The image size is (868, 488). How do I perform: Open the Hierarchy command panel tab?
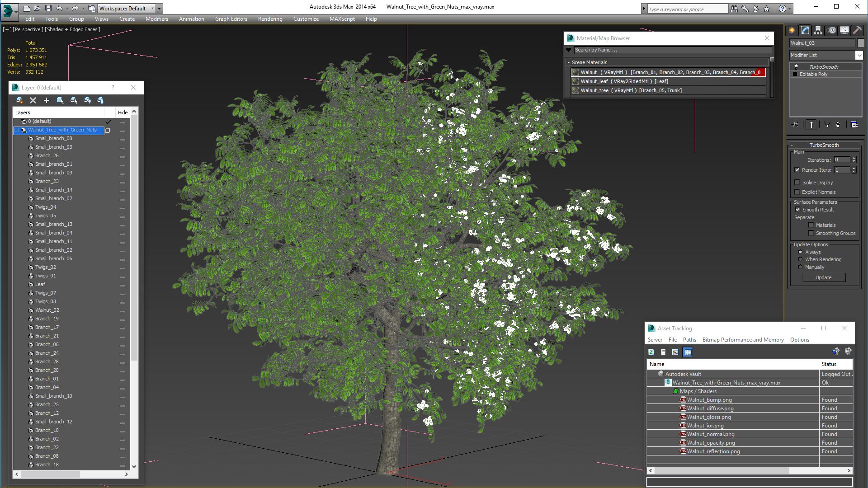pyautogui.click(x=818, y=30)
